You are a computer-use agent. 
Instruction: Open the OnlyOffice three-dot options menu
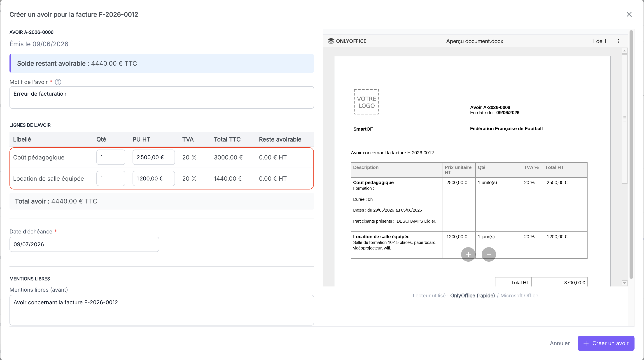coord(618,41)
